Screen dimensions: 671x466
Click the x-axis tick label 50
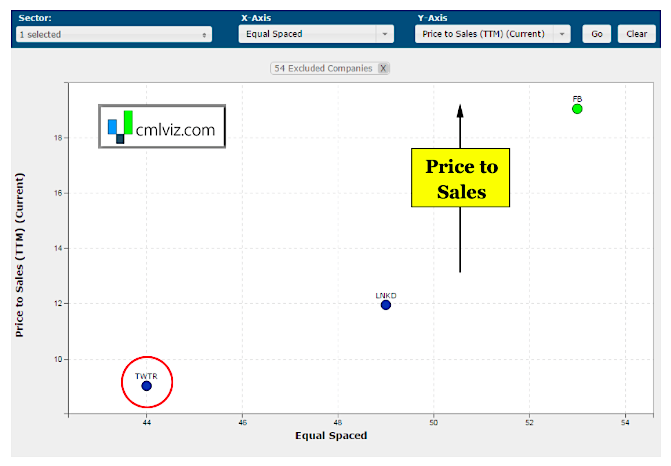[433, 423]
